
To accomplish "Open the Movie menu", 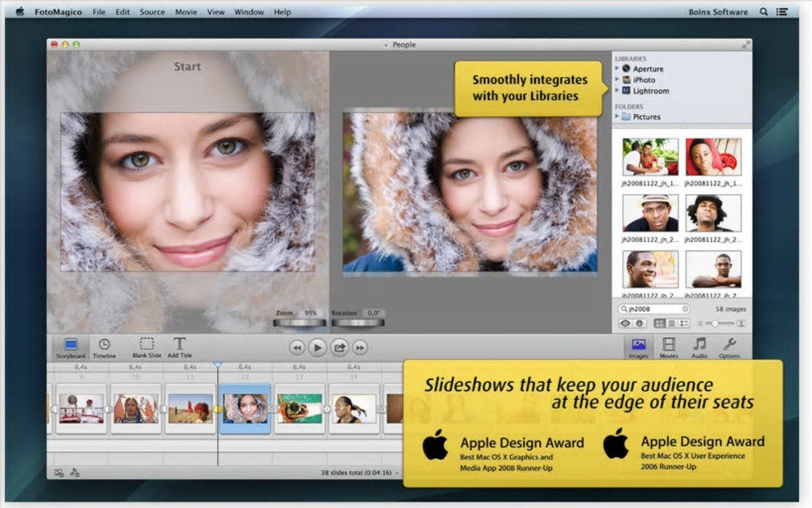I will pyautogui.click(x=186, y=12).
